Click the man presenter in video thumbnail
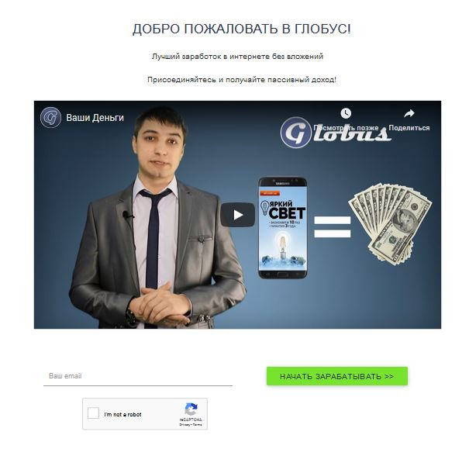Screen dimensions: 476x449 click(158, 219)
